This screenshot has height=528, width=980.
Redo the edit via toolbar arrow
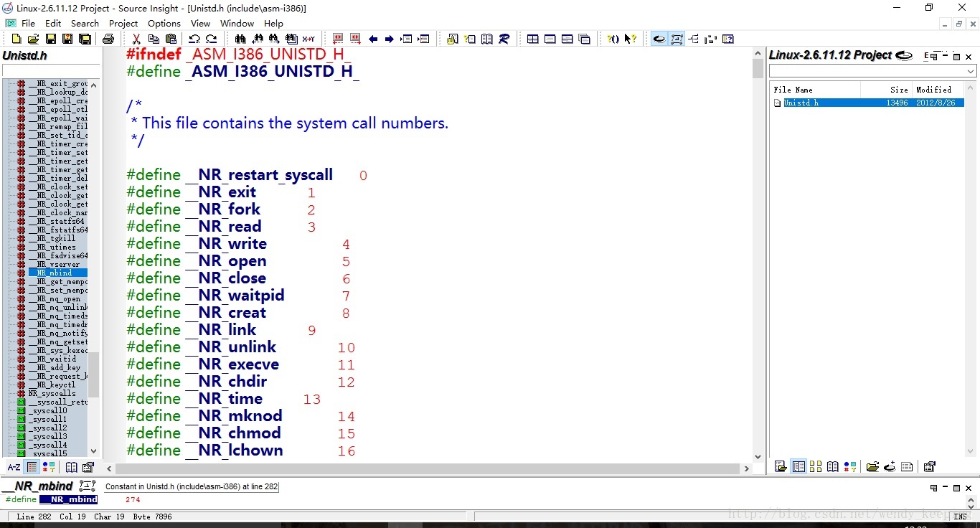pyautogui.click(x=211, y=39)
